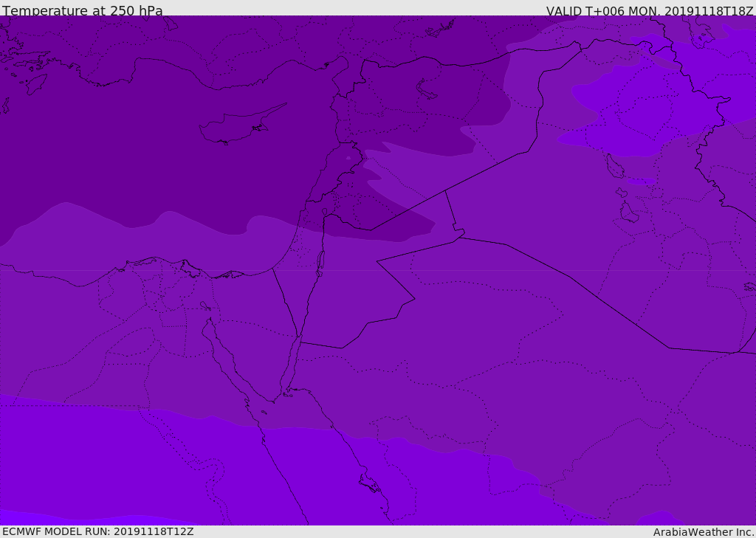Click the VALID T+006 timestamp text

(649, 11)
